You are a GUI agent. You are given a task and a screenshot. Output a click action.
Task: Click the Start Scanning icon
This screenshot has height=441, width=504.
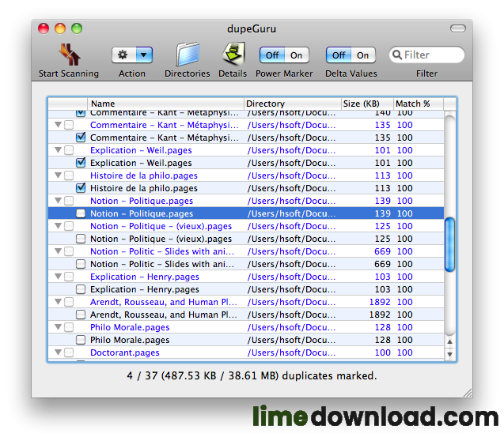[69, 55]
